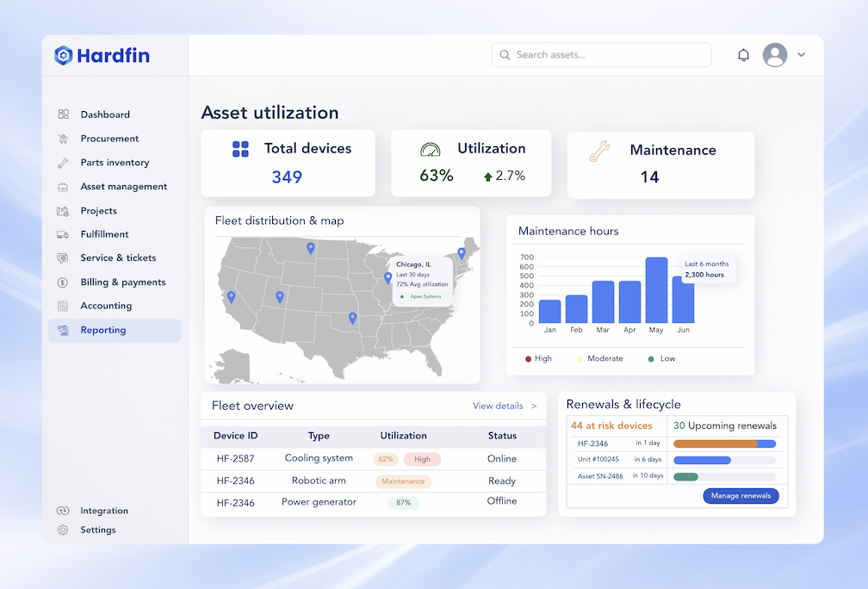Open the Dashboard menu item
This screenshot has width=868, height=589.
105,115
